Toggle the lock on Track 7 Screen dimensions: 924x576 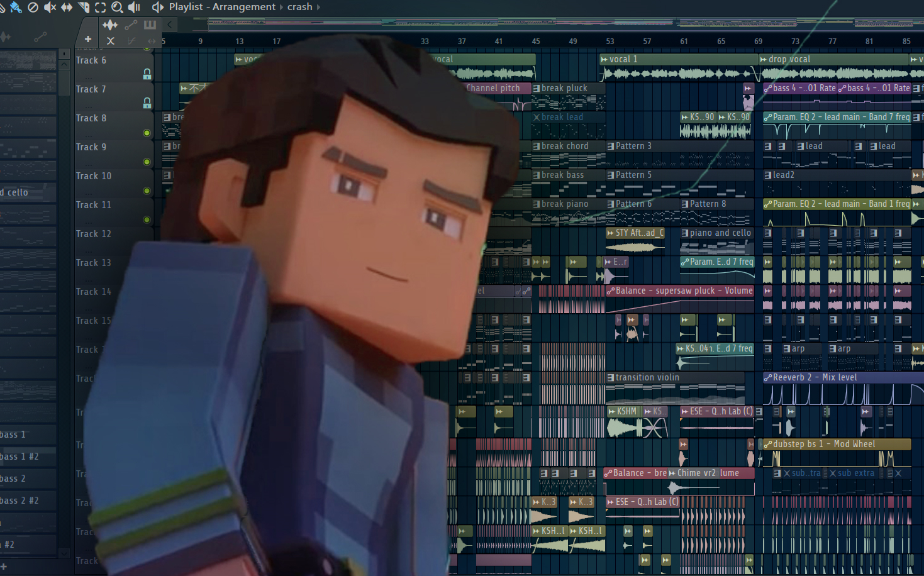point(147,103)
